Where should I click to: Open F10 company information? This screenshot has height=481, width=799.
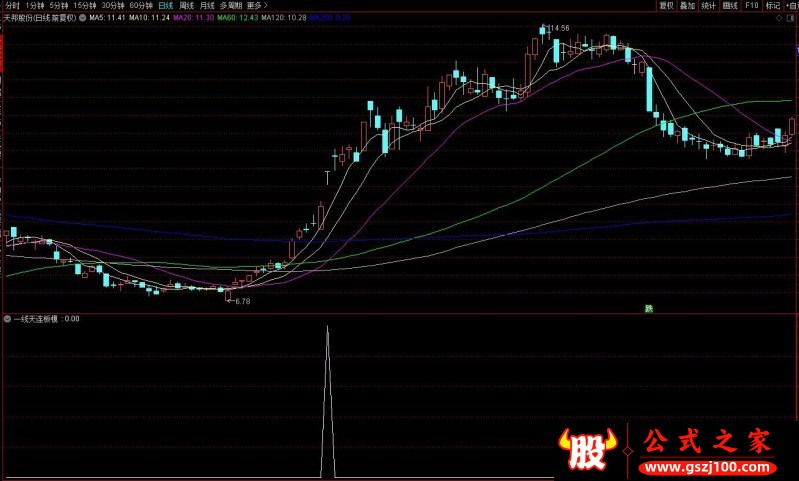pyautogui.click(x=751, y=5)
